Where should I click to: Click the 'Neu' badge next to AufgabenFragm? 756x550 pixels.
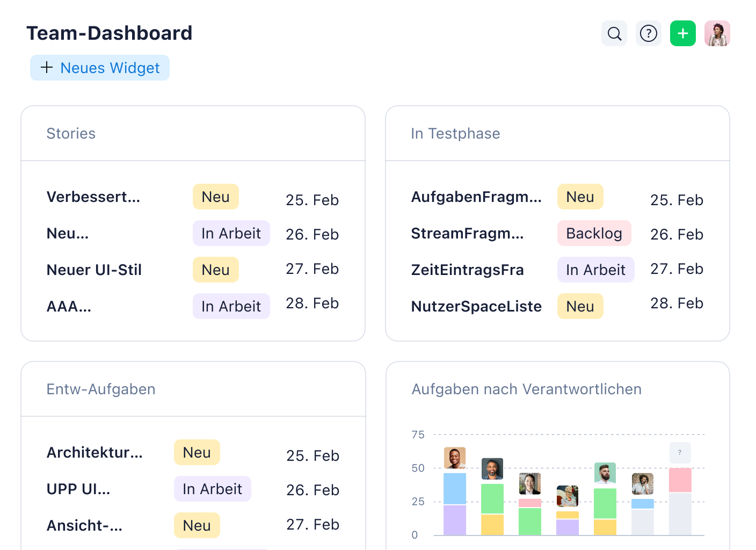pyautogui.click(x=580, y=197)
